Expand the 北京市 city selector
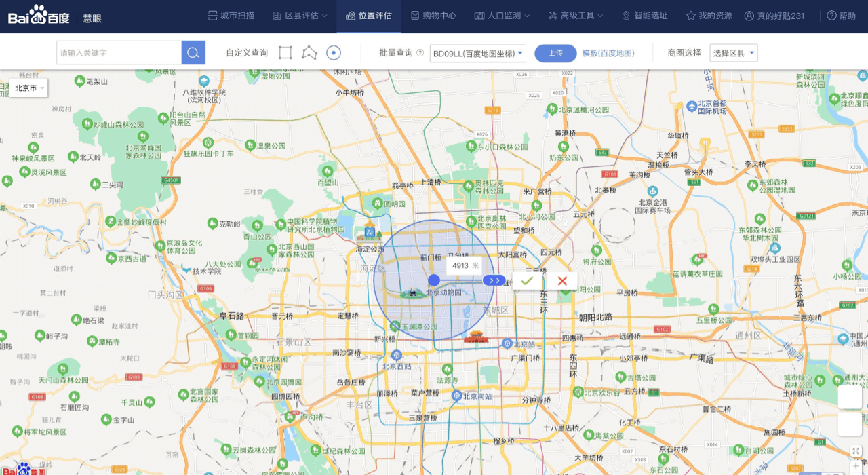This screenshot has height=475, width=868. coord(29,88)
